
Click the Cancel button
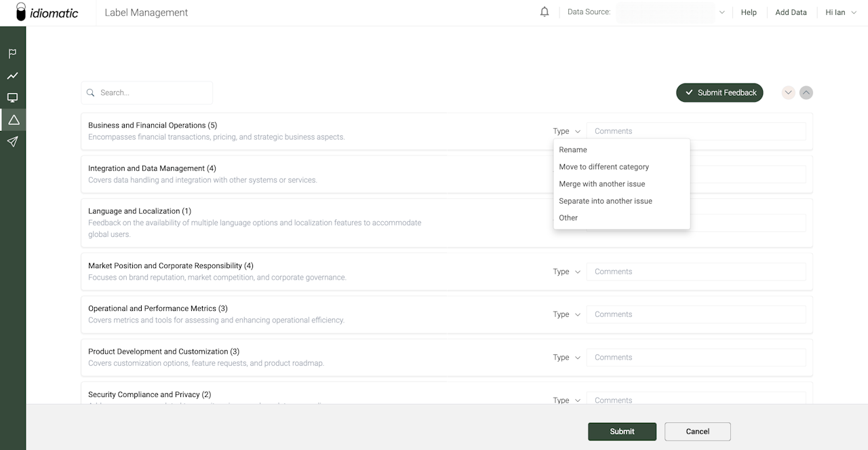(x=697, y=432)
